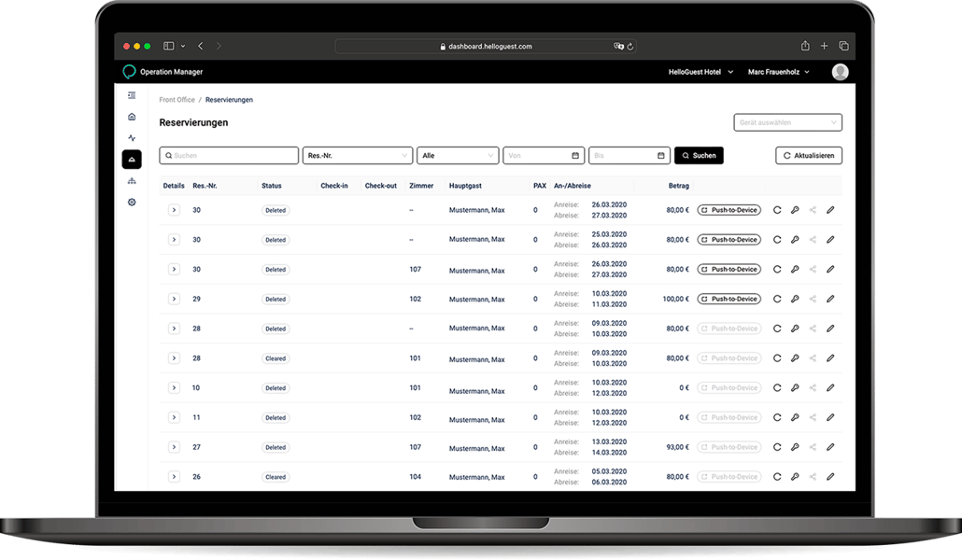962x560 pixels.
Task: Click the user avatar in header
Action: (840, 73)
